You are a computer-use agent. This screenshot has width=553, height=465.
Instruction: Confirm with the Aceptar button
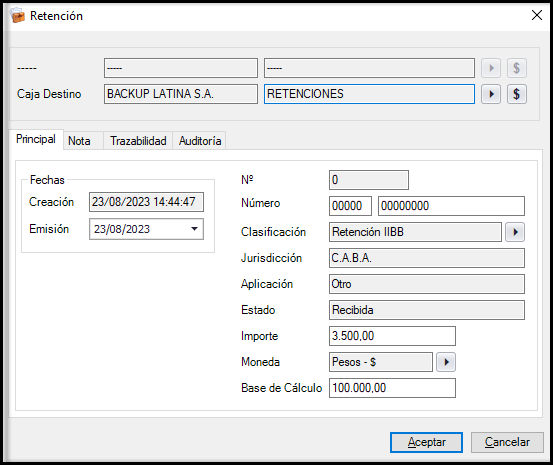426,442
